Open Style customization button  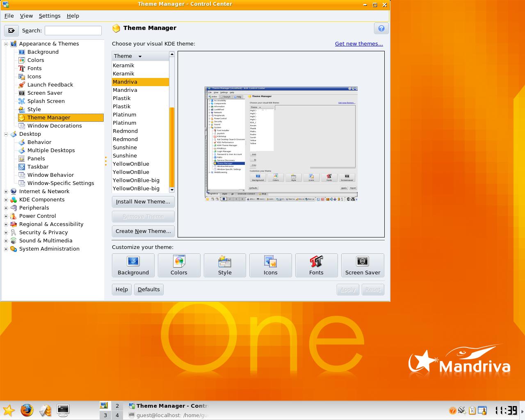tap(225, 265)
